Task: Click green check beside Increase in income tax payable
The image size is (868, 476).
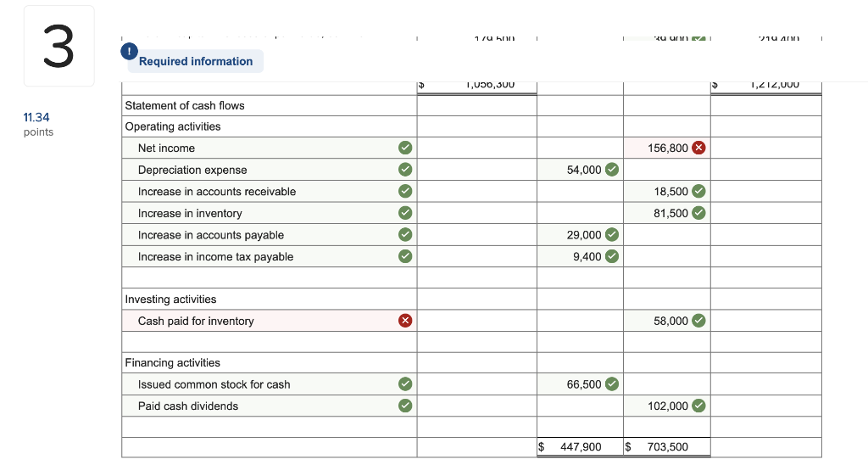Action: pos(405,256)
